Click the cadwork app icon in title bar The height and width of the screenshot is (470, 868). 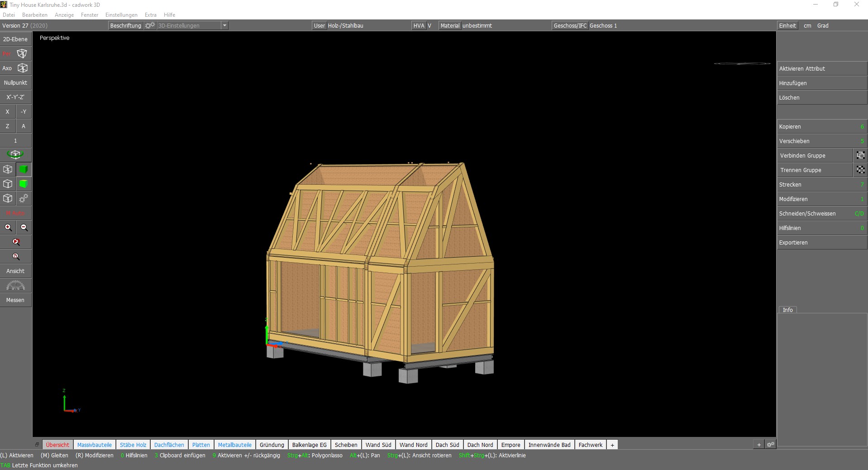[4, 5]
